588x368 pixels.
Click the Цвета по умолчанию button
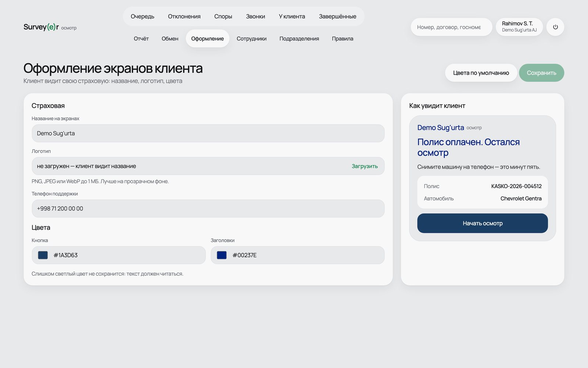click(x=481, y=73)
